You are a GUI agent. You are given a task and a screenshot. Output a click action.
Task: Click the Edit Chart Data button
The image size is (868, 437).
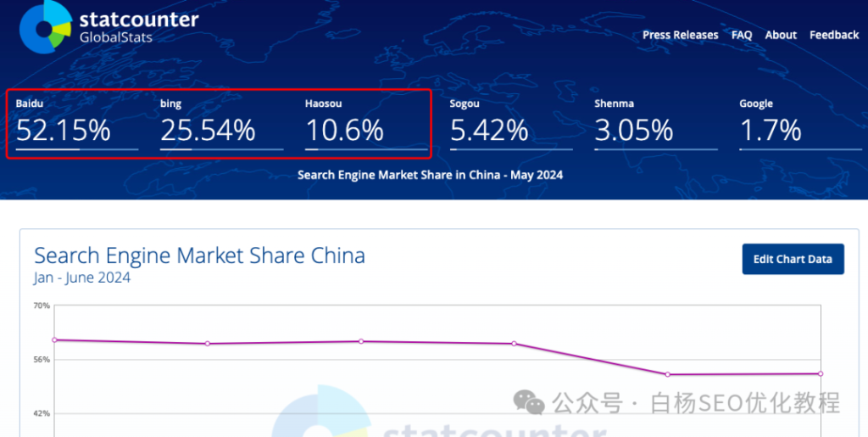pyautogui.click(x=793, y=259)
